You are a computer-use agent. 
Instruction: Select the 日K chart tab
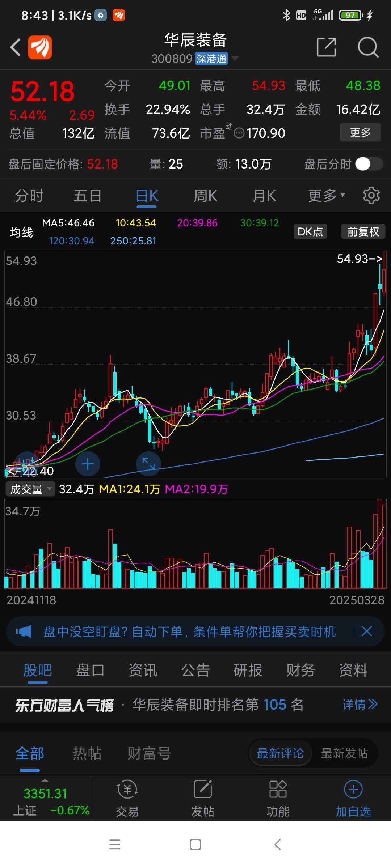(x=147, y=196)
